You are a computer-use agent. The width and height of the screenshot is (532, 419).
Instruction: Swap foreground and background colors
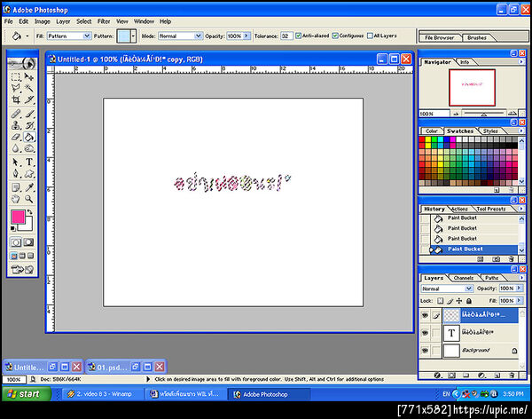pos(30,211)
